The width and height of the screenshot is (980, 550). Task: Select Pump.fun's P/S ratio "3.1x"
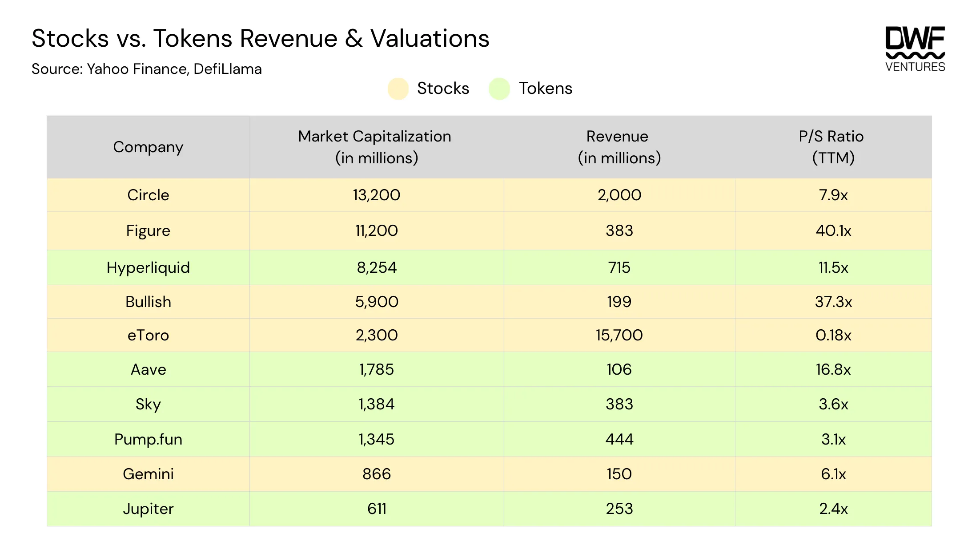[833, 439]
